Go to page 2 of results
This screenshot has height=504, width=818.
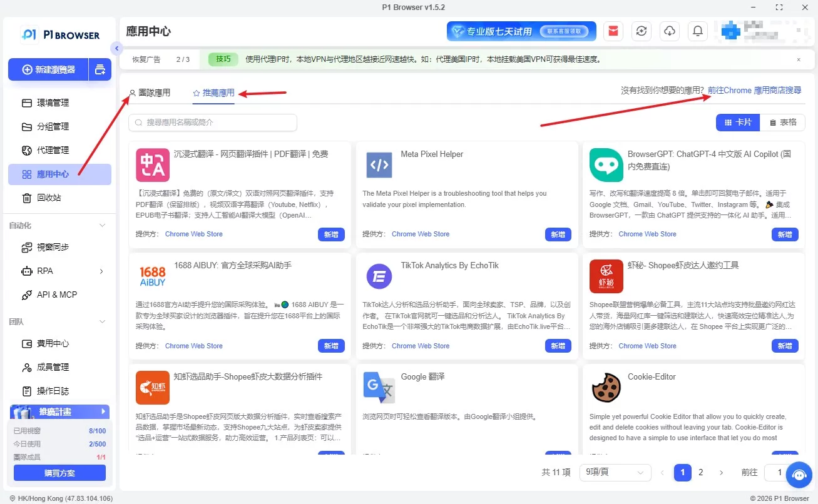click(701, 473)
